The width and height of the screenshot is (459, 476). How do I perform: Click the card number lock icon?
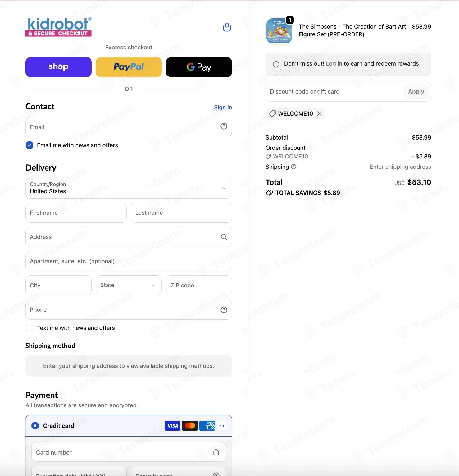tap(216, 452)
